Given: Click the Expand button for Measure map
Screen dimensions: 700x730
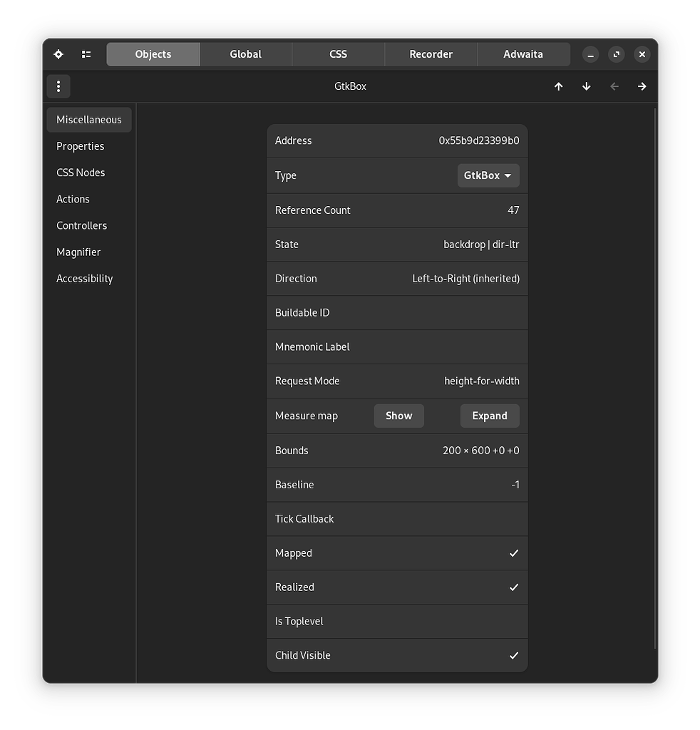Looking at the screenshot, I should coord(490,416).
